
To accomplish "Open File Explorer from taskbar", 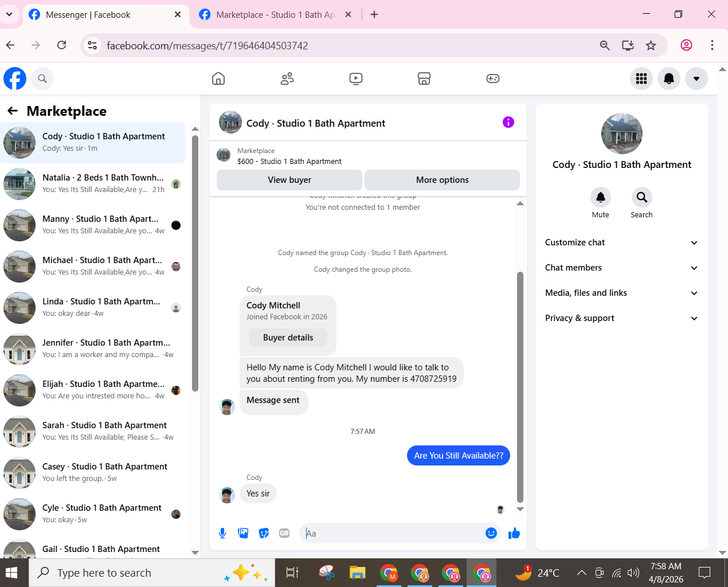I will (358, 573).
